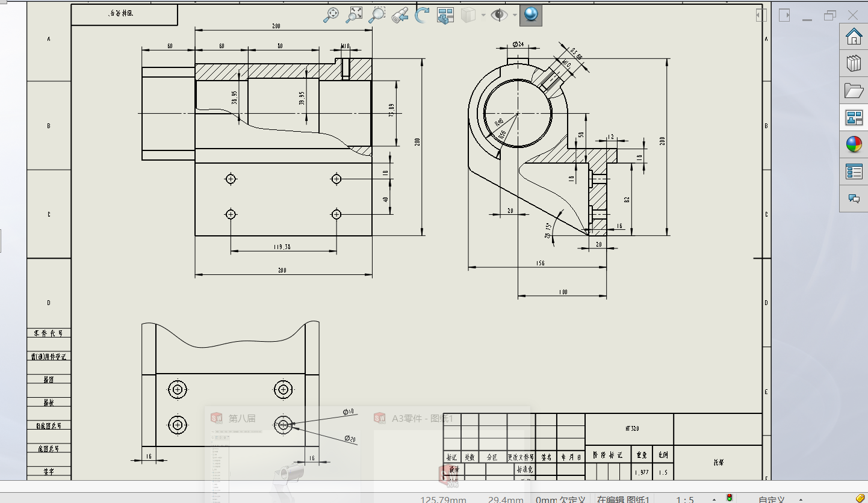The width and height of the screenshot is (868, 503).
Task: Expand the Hide/Show Items dropdown arrow
Action: [x=515, y=15]
